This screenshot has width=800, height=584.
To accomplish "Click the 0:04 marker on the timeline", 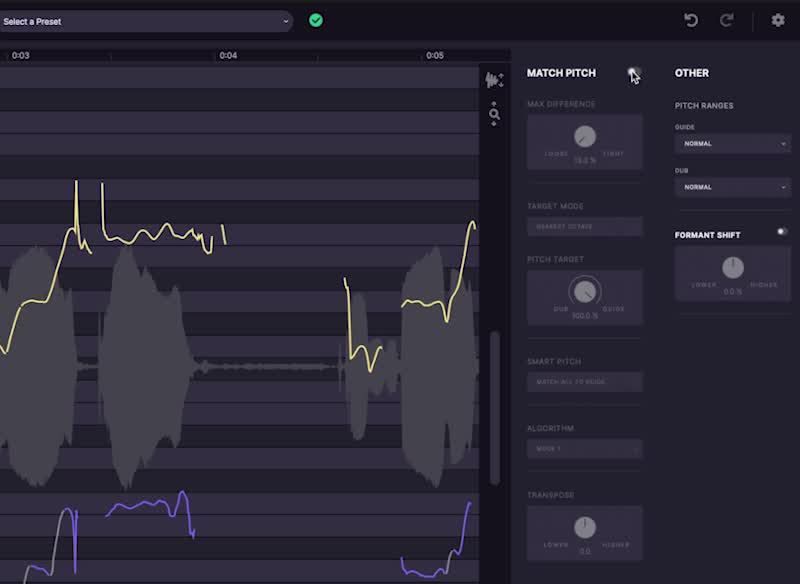I will click(x=228, y=56).
